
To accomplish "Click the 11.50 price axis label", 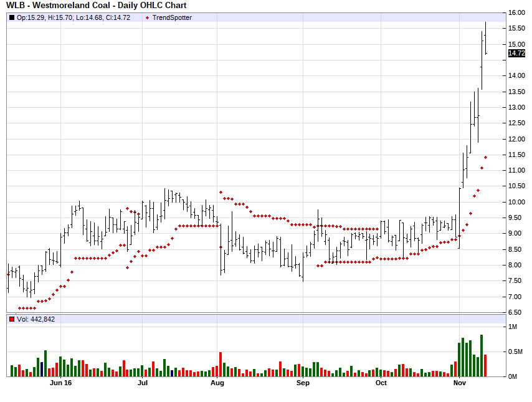I will click(x=516, y=155).
